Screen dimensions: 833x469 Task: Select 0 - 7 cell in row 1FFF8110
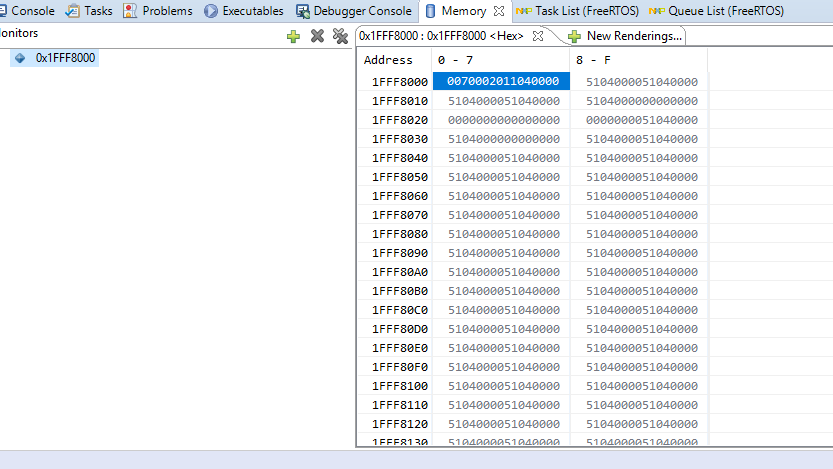coord(503,405)
